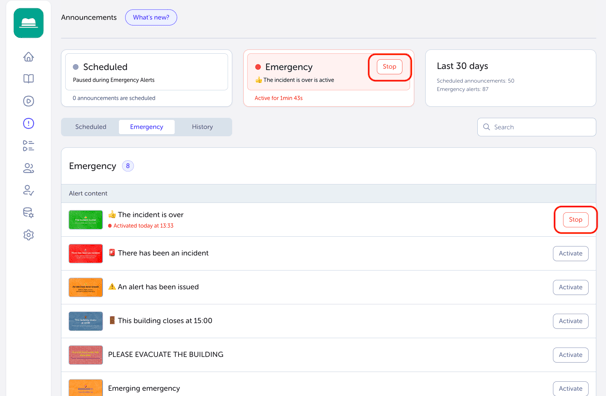Image resolution: width=606 pixels, height=396 pixels.
Task: Open orange 'An alert has been issued' thumbnail
Action: [x=86, y=287]
